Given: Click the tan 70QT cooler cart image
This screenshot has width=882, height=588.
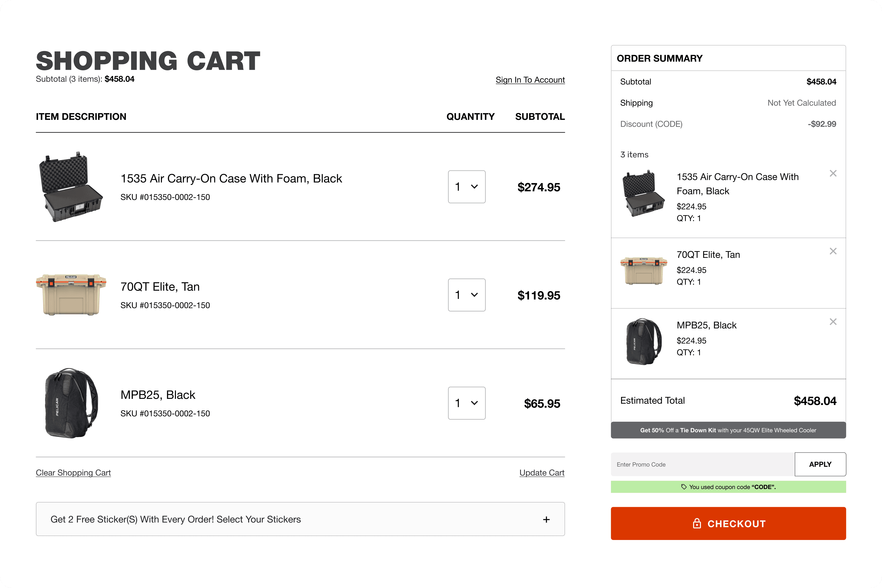Looking at the screenshot, I should pyautogui.click(x=71, y=295).
